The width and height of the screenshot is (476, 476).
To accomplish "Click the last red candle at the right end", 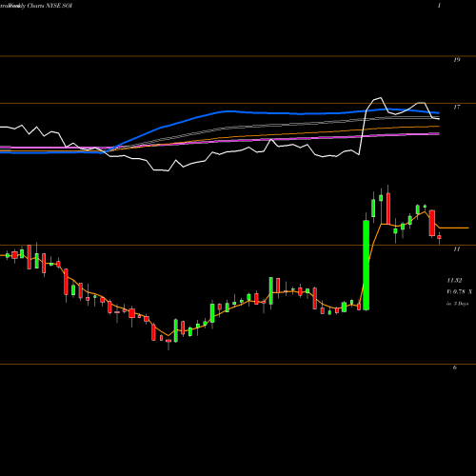I will click(x=439, y=237).
